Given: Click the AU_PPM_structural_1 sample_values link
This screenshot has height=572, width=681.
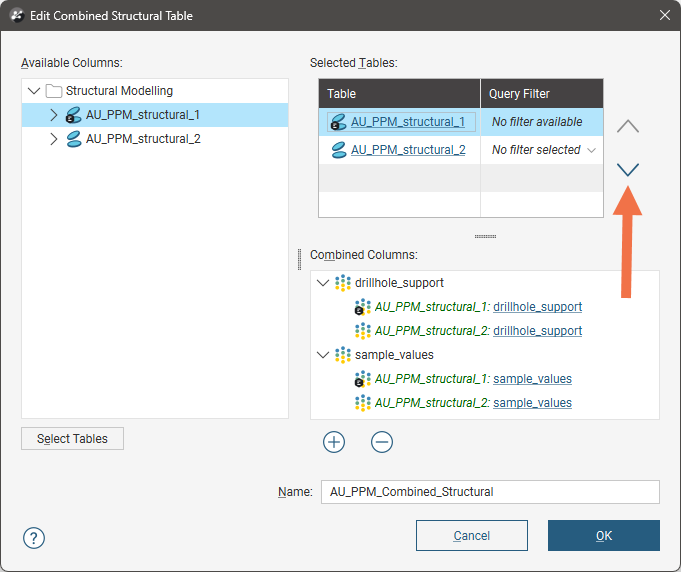Looking at the screenshot, I should coord(532,379).
